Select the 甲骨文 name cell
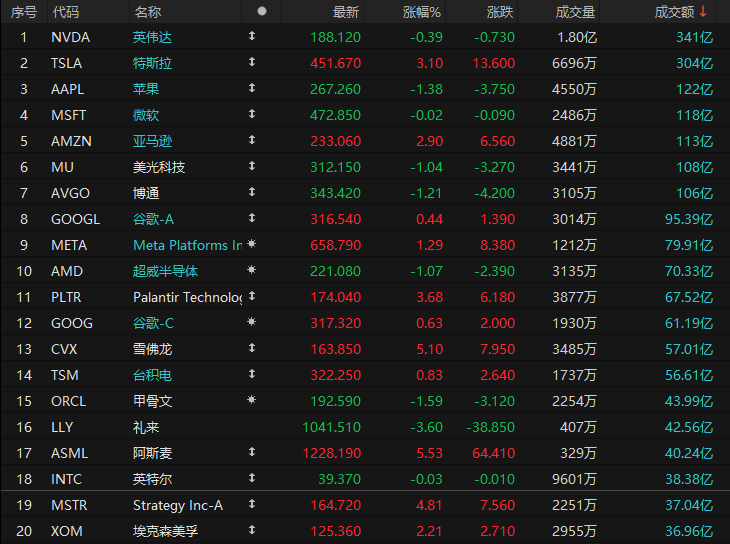Viewport: 730px width, 544px height. click(152, 401)
